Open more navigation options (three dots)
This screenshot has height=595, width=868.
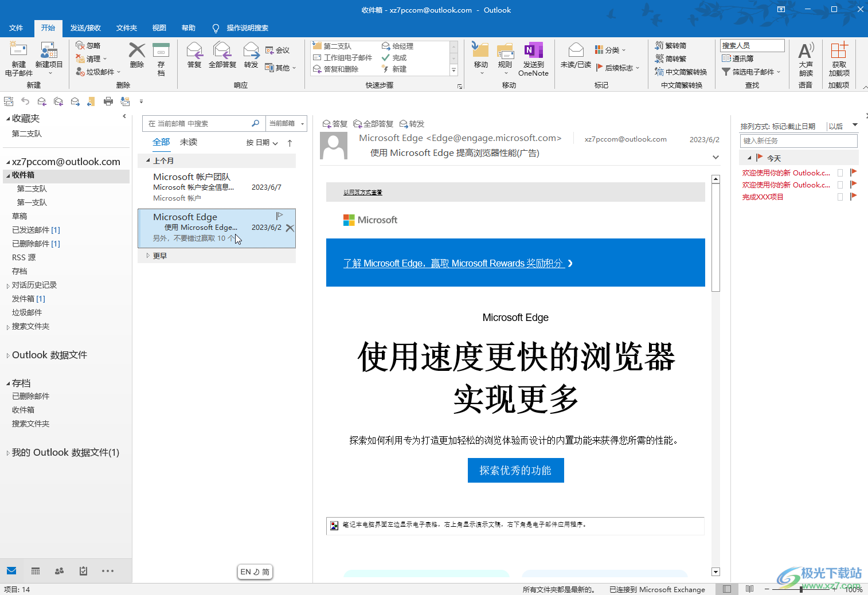[x=108, y=571]
